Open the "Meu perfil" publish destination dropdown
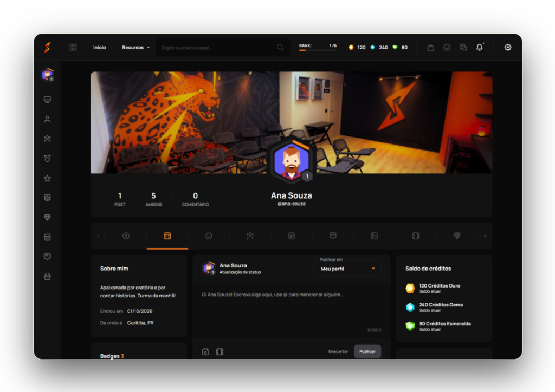Image resolution: width=555 pixels, height=392 pixels. click(347, 269)
